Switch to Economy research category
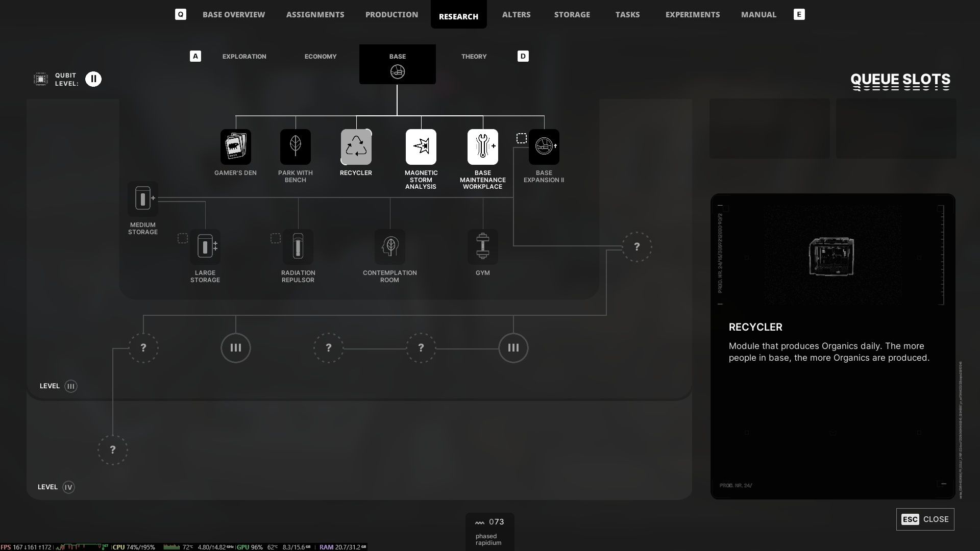The height and width of the screenshot is (551, 980). [321, 56]
